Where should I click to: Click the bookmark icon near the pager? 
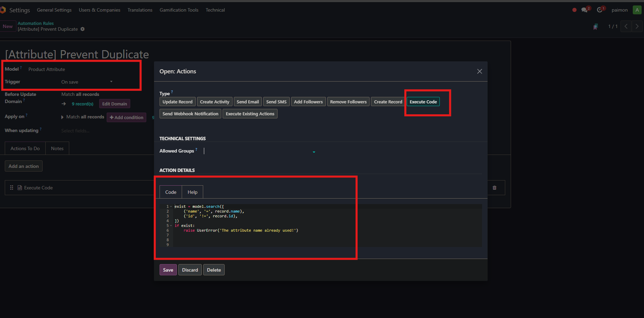[x=596, y=27]
